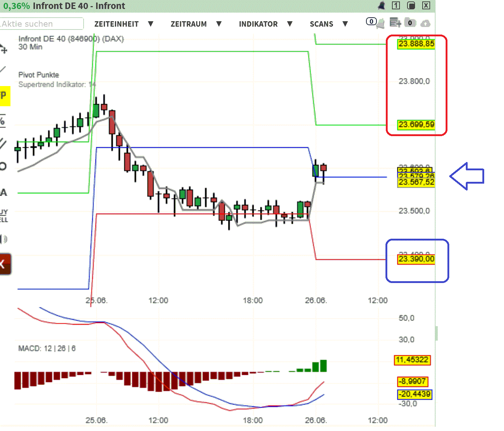Select the circle drawing tool
Viewport: 504px width, 431px height.
pyautogui.click(x=4, y=166)
